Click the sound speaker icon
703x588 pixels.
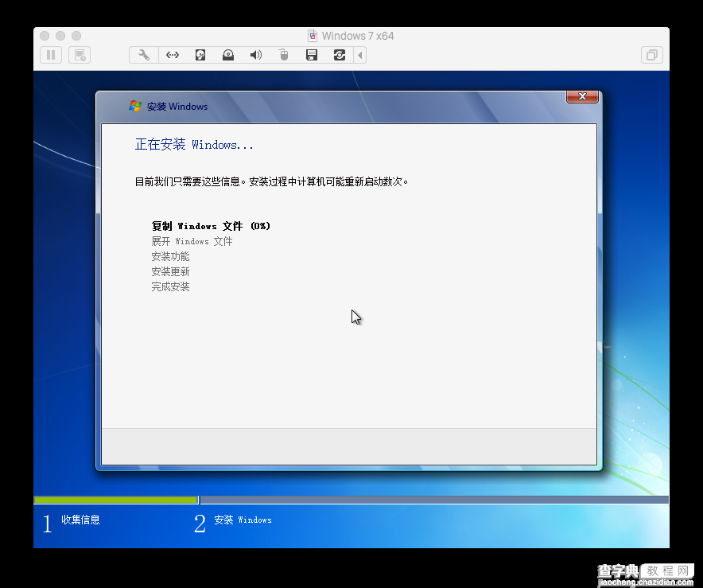tap(256, 55)
